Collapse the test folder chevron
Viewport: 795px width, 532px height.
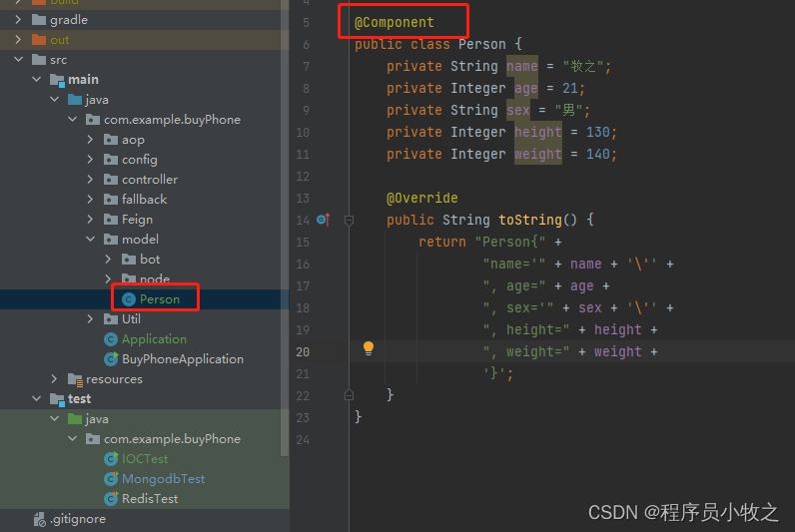[x=37, y=398]
